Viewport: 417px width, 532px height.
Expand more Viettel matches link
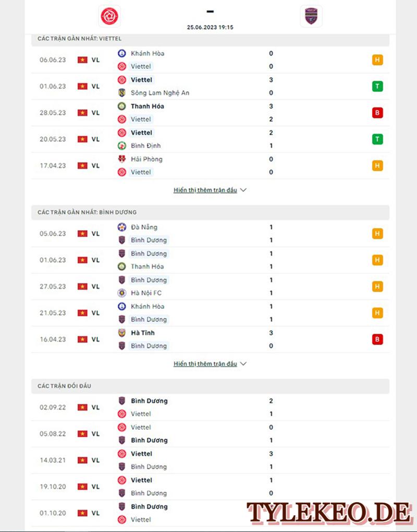coord(205,190)
